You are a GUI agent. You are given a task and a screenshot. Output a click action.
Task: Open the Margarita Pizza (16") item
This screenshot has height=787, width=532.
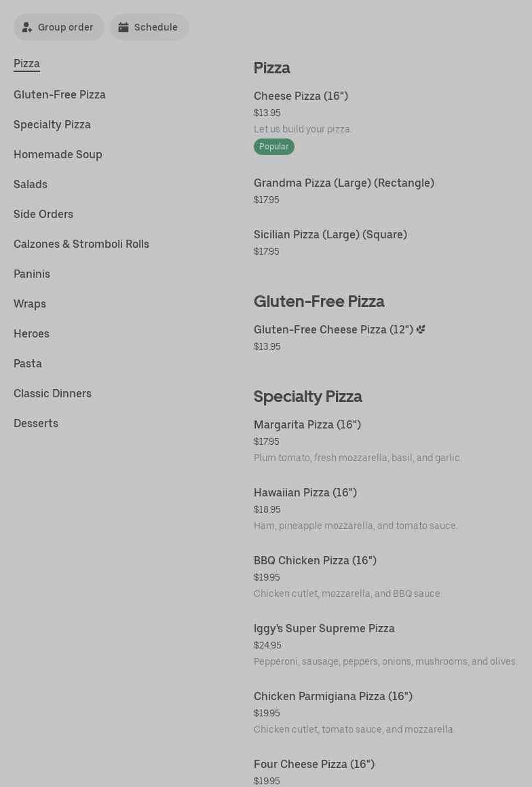[307, 425]
